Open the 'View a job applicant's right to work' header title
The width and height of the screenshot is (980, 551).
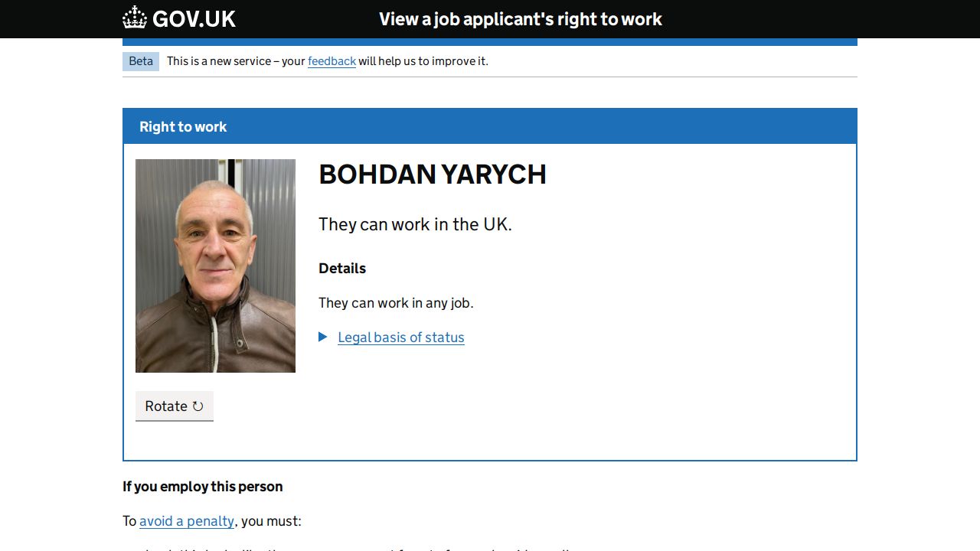click(521, 19)
